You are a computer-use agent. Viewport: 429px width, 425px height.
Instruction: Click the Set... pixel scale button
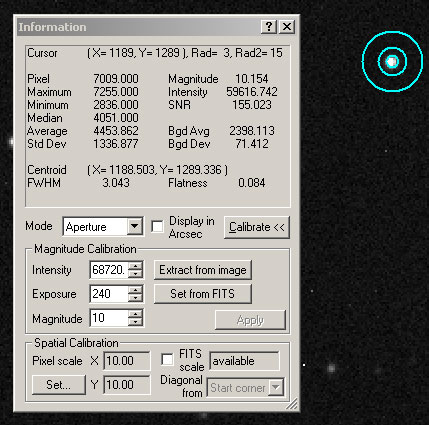pyautogui.click(x=59, y=385)
